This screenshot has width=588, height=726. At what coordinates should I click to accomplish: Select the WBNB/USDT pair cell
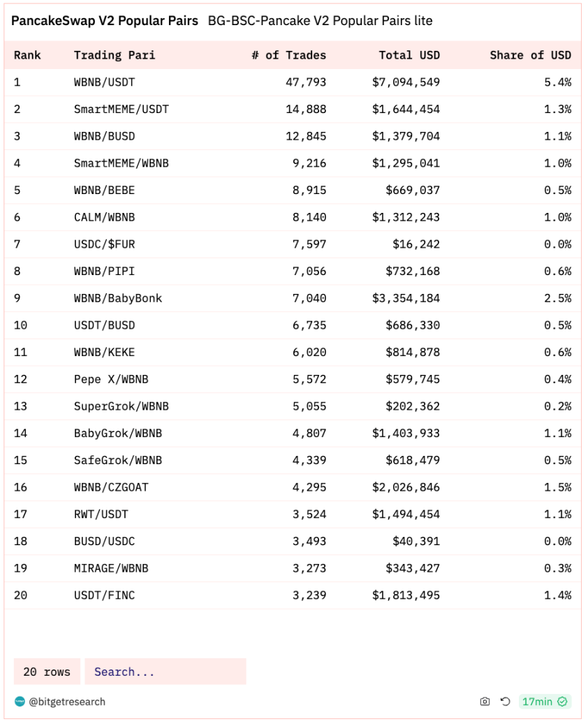tap(104, 82)
